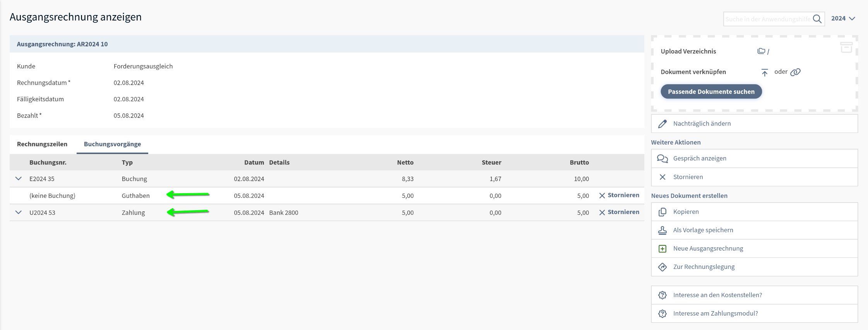Select the Buchungsvorgänge tab
The width and height of the screenshot is (868, 330).
[x=112, y=144]
